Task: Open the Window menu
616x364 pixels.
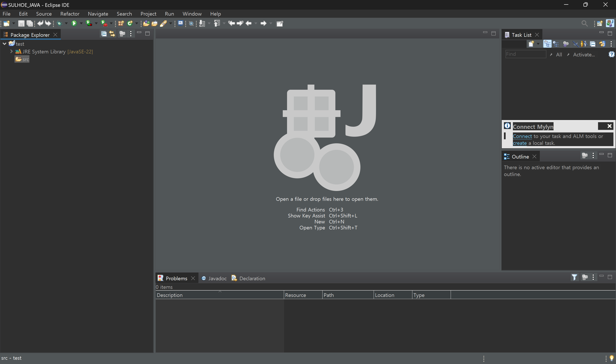Action: [x=192, y=14]
